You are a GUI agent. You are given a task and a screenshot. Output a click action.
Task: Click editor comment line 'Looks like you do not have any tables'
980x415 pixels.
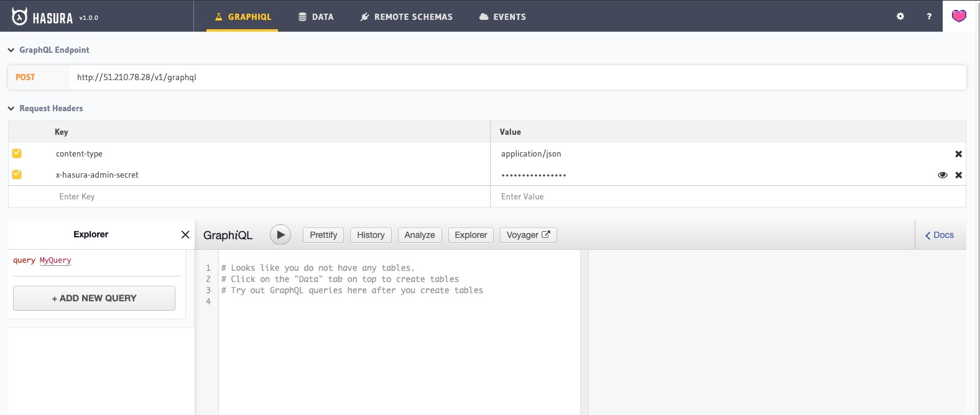pyautogui.click(x=318, y=268)
